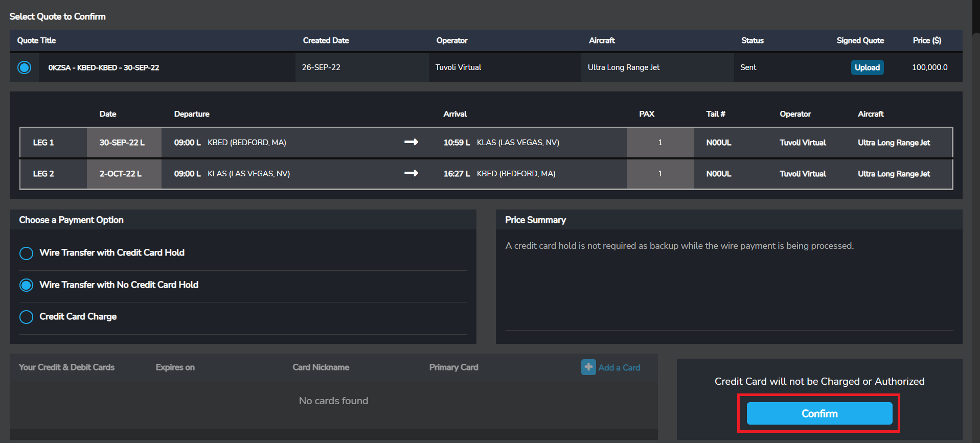Pick the Credit Card Charge payment option

click(x=26, y=317)
